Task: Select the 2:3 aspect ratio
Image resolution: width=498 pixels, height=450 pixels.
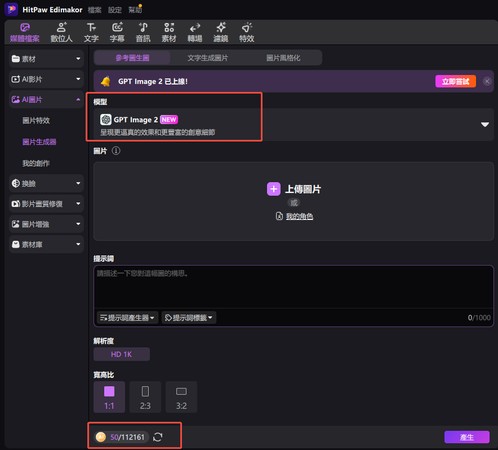Action: 145,397
